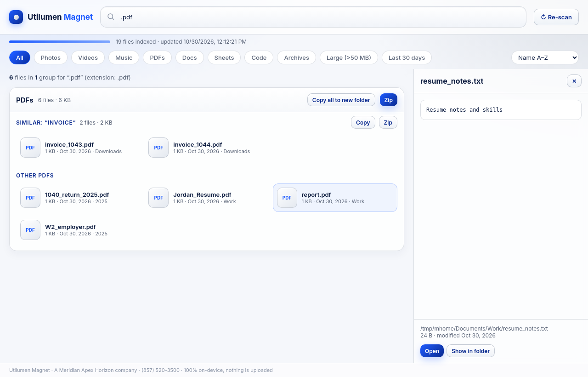
Task: Filter by Docs
Action: pyautogui.click(x=189, y=57)
